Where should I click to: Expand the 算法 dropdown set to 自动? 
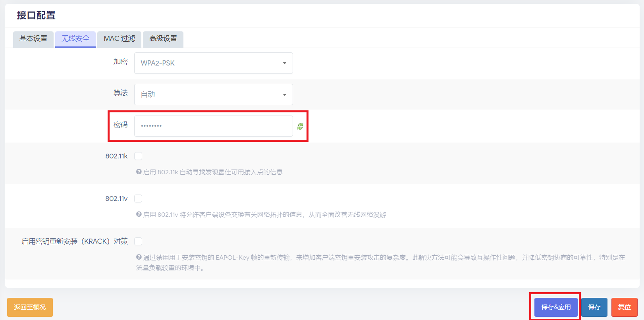point(213,94)
